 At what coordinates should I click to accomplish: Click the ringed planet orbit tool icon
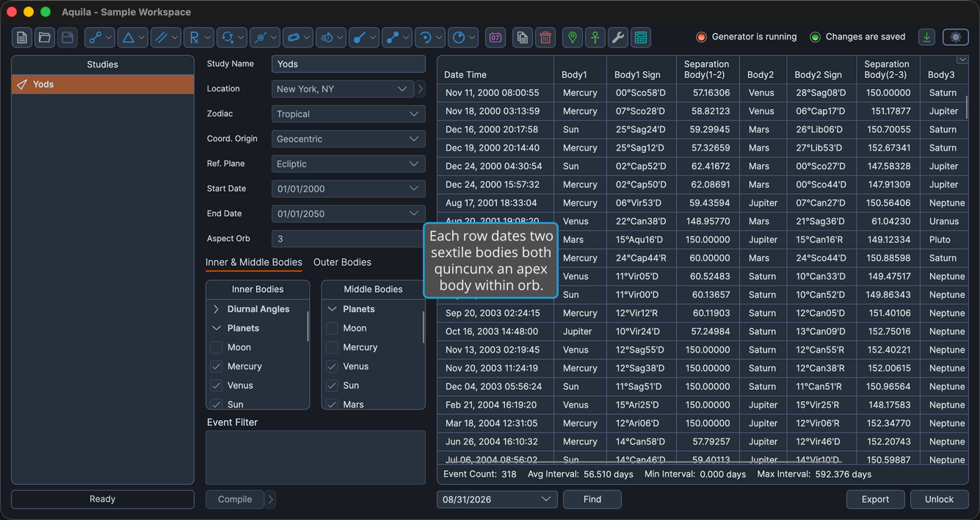point(294,37)
